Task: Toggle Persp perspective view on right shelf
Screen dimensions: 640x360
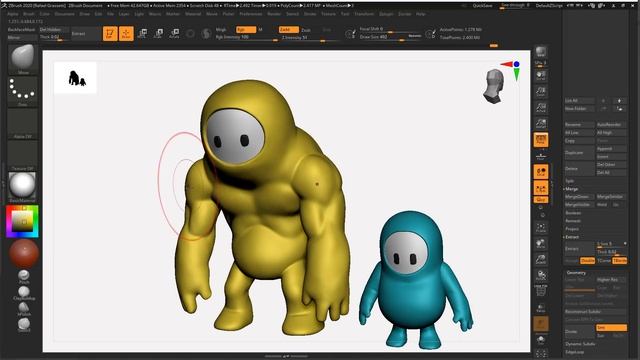Action: (541, 140)
